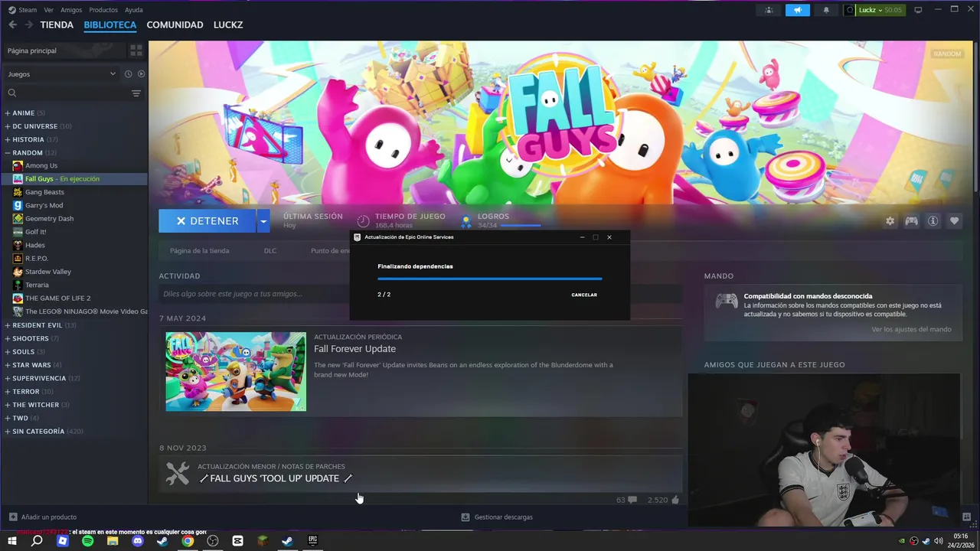Open Epic Games Launcher from the taskbar
Image resolution: width=980 pixels, height=551 pixels.
tap(312, 541)
